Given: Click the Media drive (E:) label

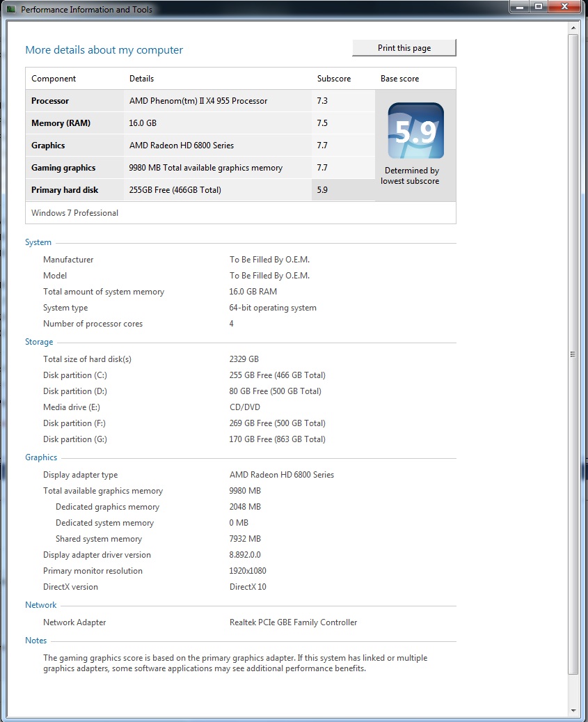Looking at the screenshot, I should pyautogui.click(x=71, y=407).
